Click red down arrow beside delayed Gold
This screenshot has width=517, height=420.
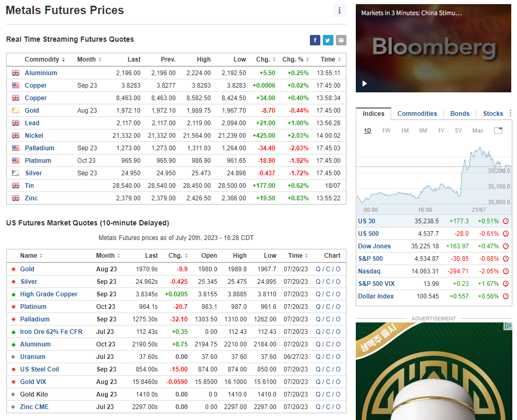click(14, 269)
